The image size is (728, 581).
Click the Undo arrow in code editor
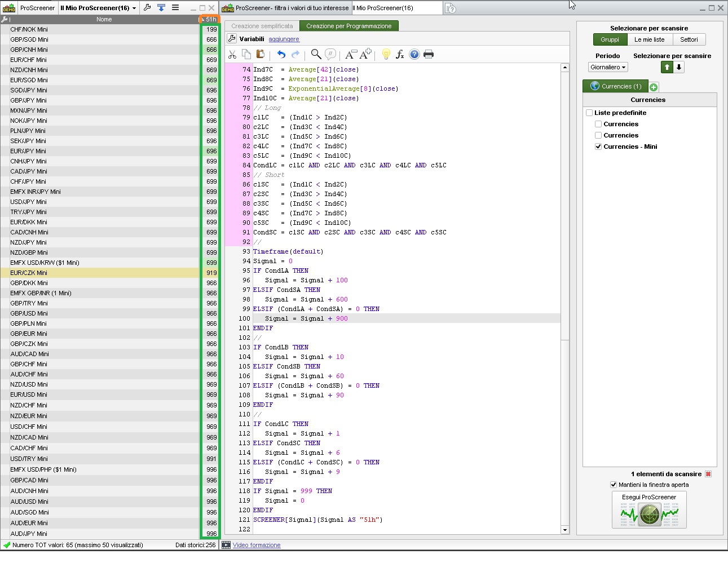point(281,54)
